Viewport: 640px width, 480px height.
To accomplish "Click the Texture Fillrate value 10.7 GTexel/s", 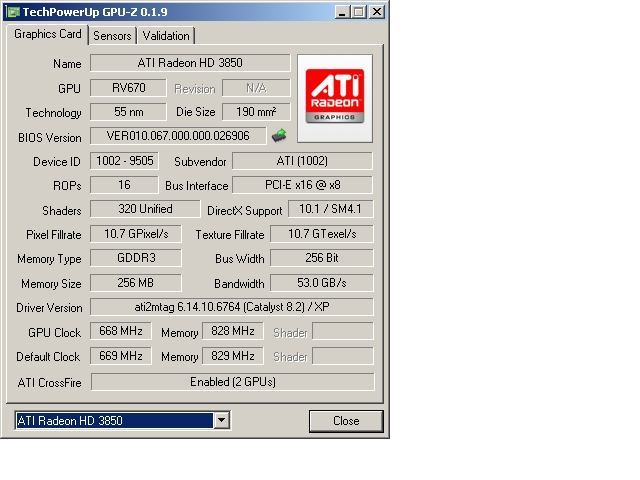I will (x=322, y=234).
